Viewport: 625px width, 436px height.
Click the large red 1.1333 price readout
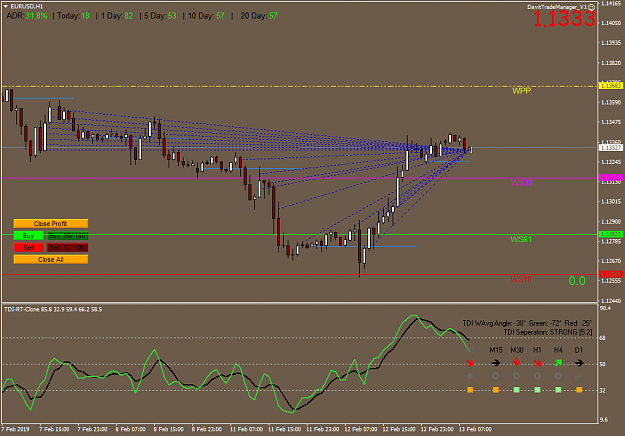click(564, 19)
